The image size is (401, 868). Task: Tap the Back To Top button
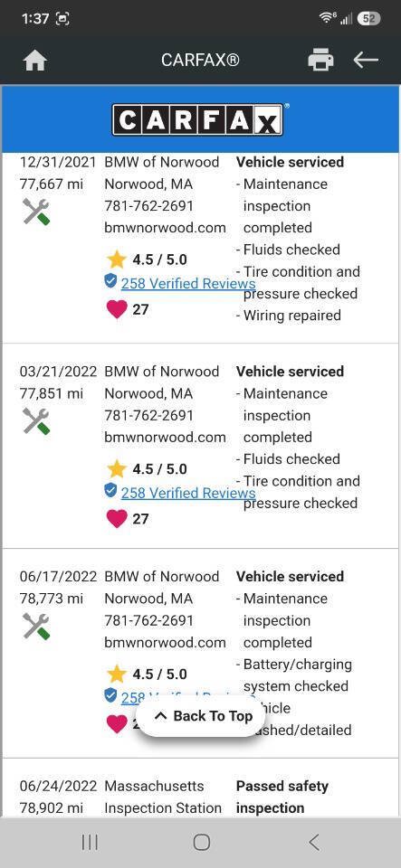[202, 716]
